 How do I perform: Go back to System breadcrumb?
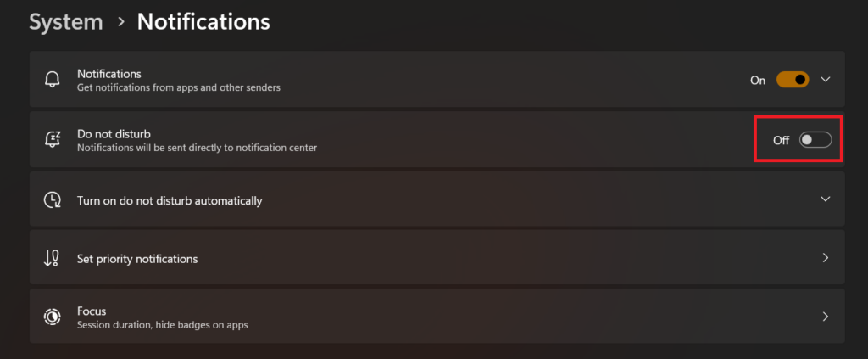[64, 22]
